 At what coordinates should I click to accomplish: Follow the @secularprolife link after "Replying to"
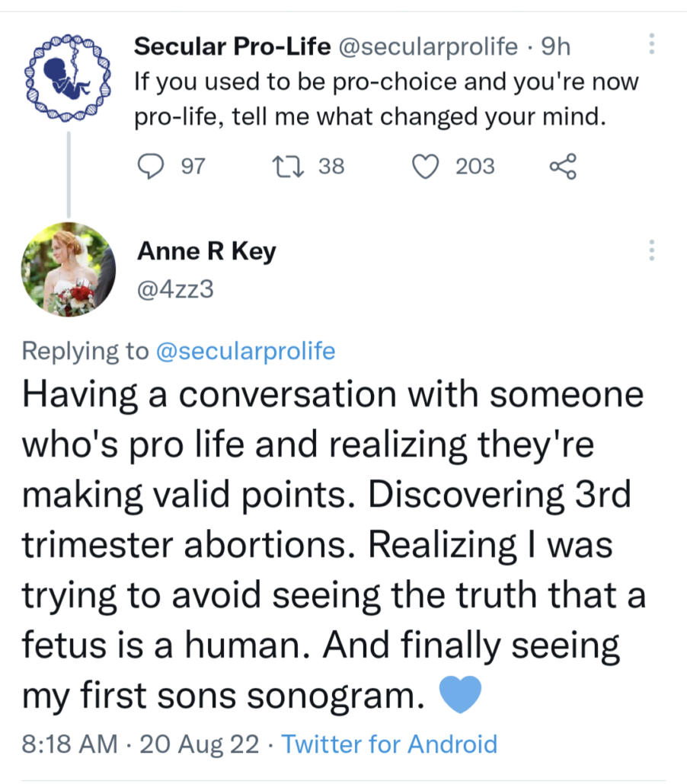(x=244, y=350)
